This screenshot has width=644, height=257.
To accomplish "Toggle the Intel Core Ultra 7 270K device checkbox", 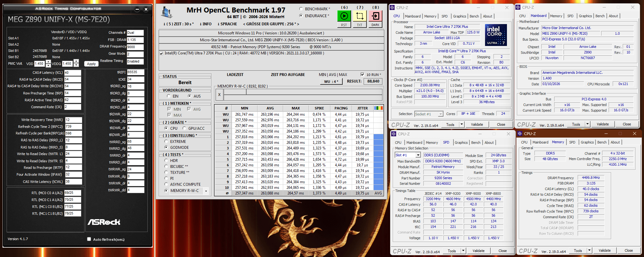I will click(161, 53).
